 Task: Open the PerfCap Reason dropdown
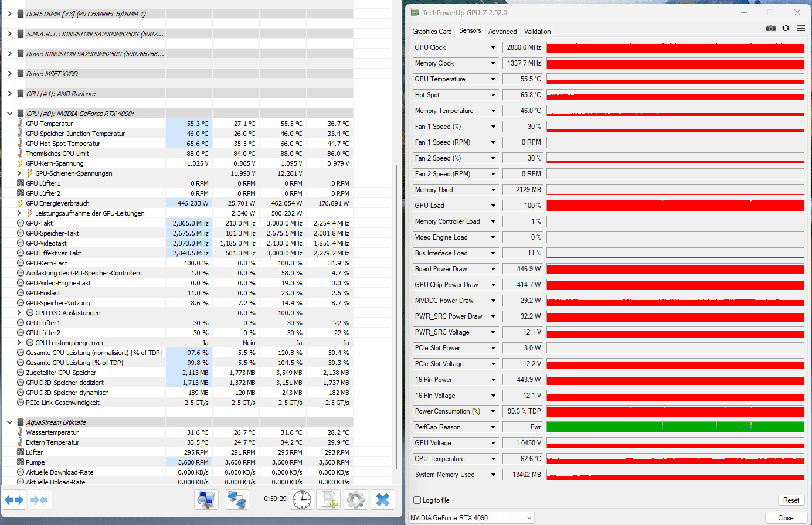(493, 427)
